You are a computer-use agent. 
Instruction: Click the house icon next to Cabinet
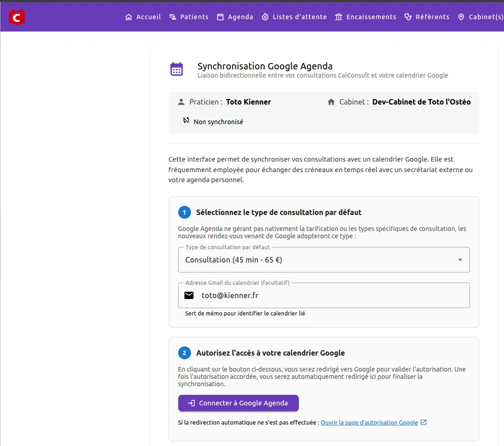tap(331, 102)
